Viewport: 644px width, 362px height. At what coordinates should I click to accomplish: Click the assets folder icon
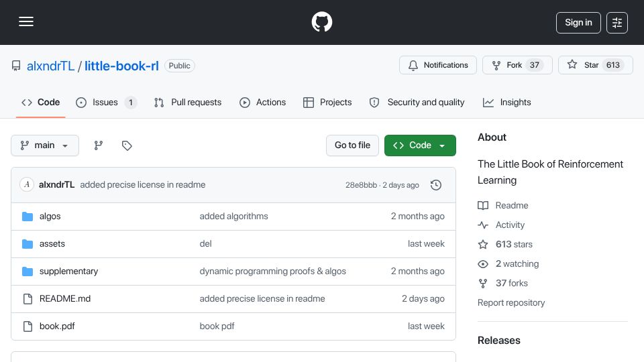point(28,244)
